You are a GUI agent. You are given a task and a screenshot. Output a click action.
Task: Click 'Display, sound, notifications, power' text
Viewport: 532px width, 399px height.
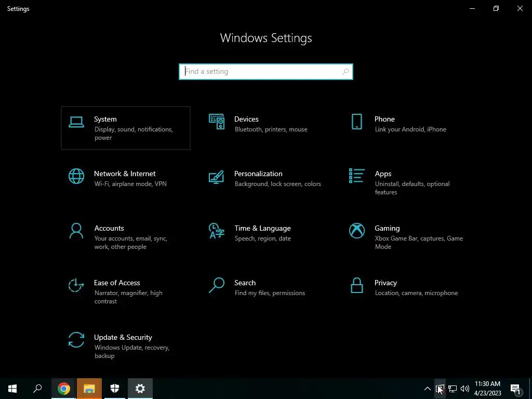[134, 134]
